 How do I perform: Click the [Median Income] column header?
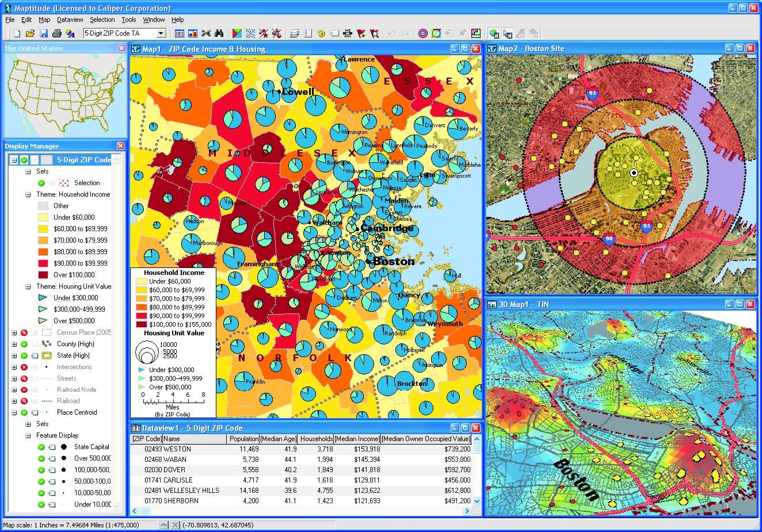tap(357, 439)
